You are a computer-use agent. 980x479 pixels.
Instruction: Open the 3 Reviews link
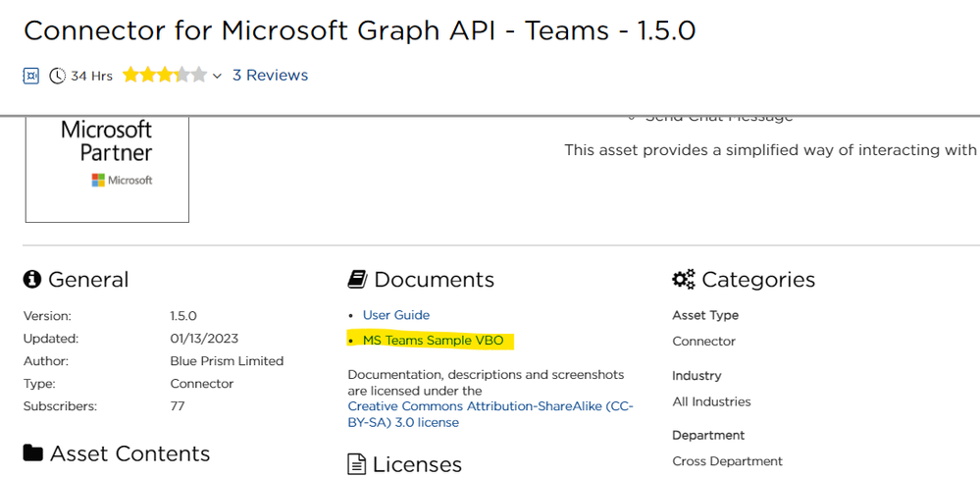pyautogui.click(x=270, y=76)
